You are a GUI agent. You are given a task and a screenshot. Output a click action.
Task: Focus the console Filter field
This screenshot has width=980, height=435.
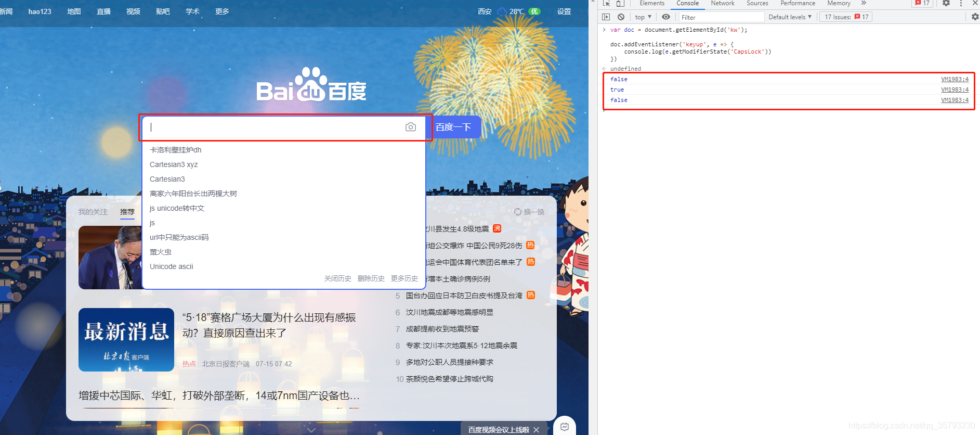tap(721, 17)
